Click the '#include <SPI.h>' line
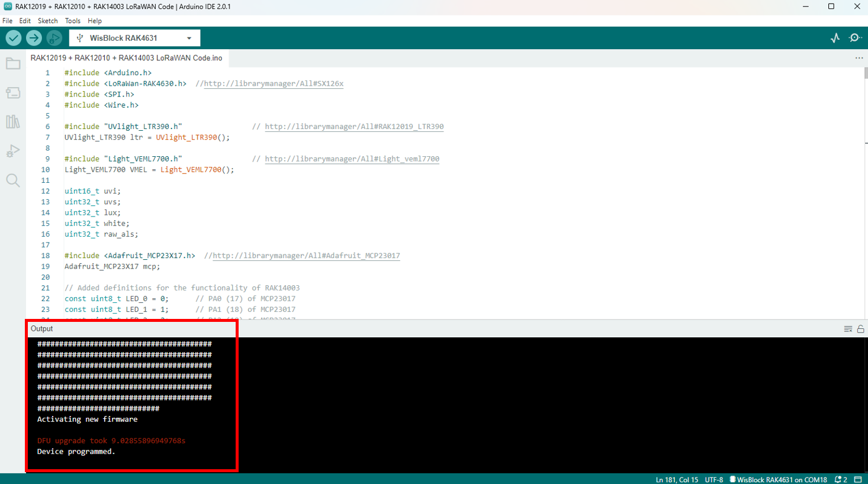Screen dimensions: 868x484 99,94
